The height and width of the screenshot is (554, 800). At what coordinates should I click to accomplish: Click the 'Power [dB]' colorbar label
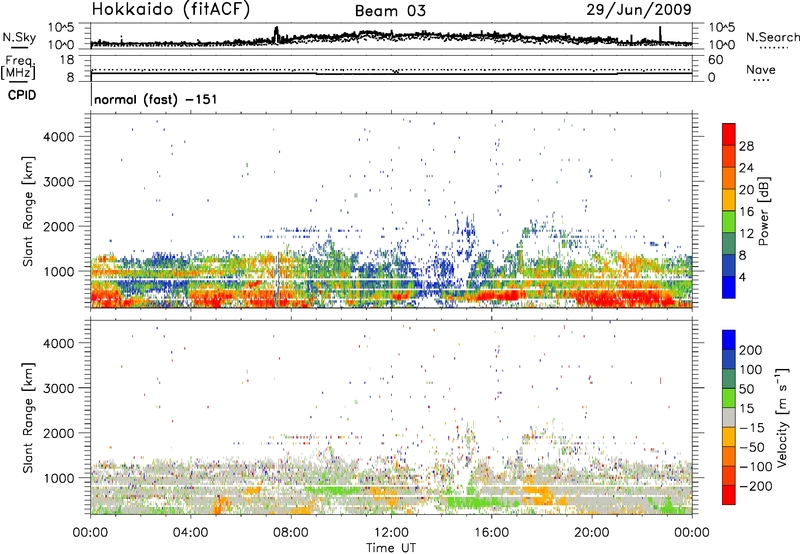[763, 211]
